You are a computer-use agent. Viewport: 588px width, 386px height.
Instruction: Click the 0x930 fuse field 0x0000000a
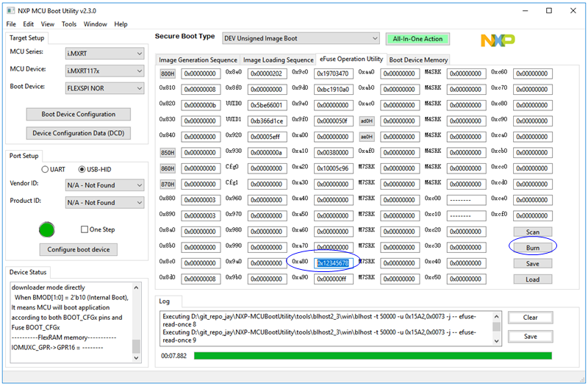(x=267, y=153)
